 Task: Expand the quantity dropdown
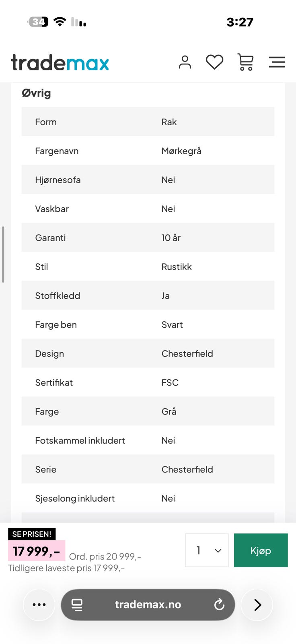pos(207,550)
